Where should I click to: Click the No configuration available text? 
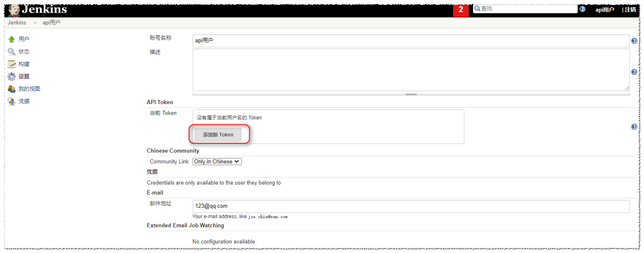(x=224, y=242)
